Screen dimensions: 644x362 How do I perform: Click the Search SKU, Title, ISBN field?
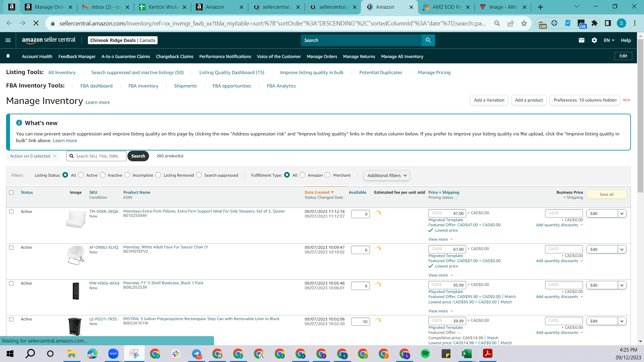96,156
